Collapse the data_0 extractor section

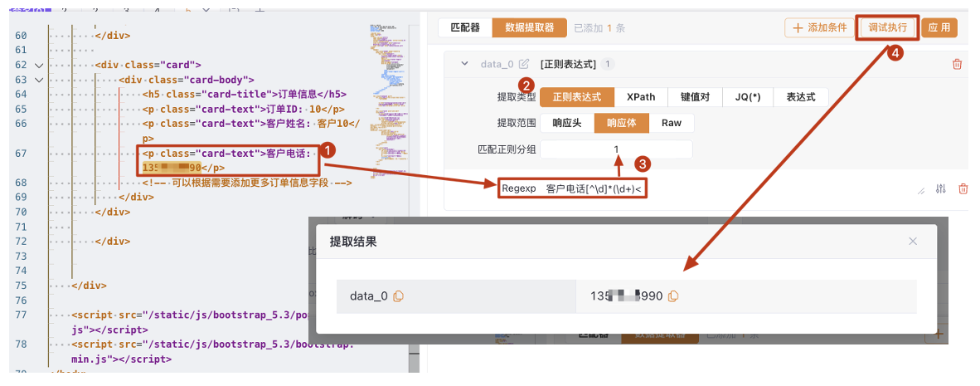(x=464, y=64)
